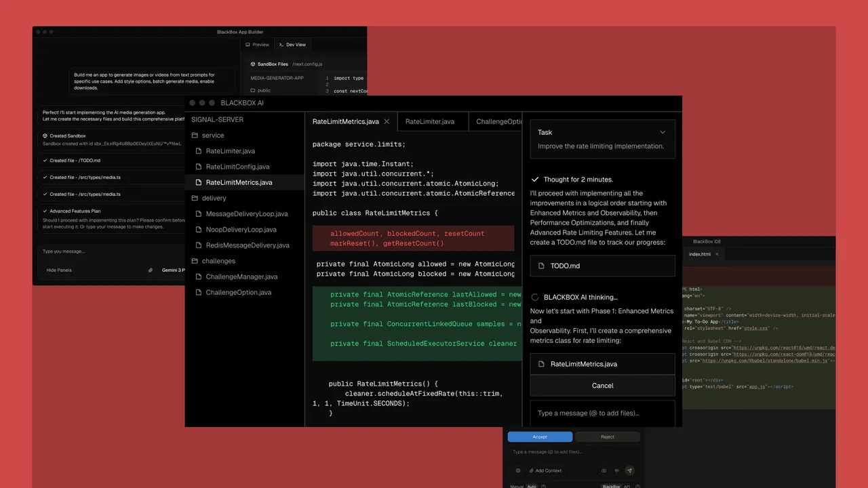The height and width of the screenshot is (488, 868).
Task: Close the RateLimitMetrics.java editor tab
Action: coord(387,121)
